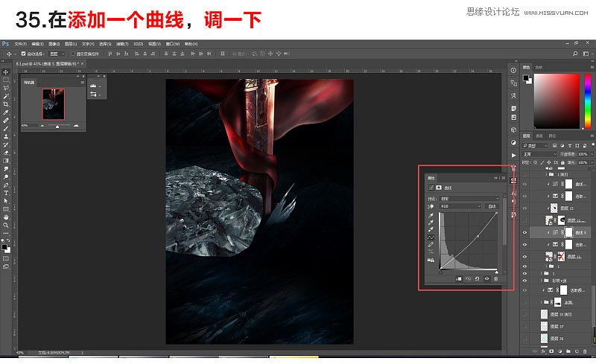Toggle the adjustment visibility eye in Properties

pyautogui.click(x=486, y=279)
